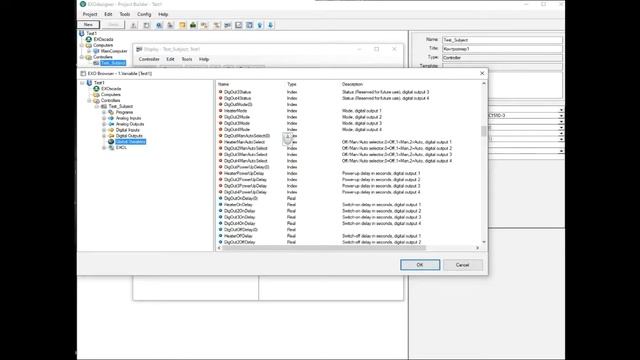Viewport: 640px width, 360px height.
Task: Open the Config menu in Project Builder
Action: pyautogui.click(x=144, y=14)
